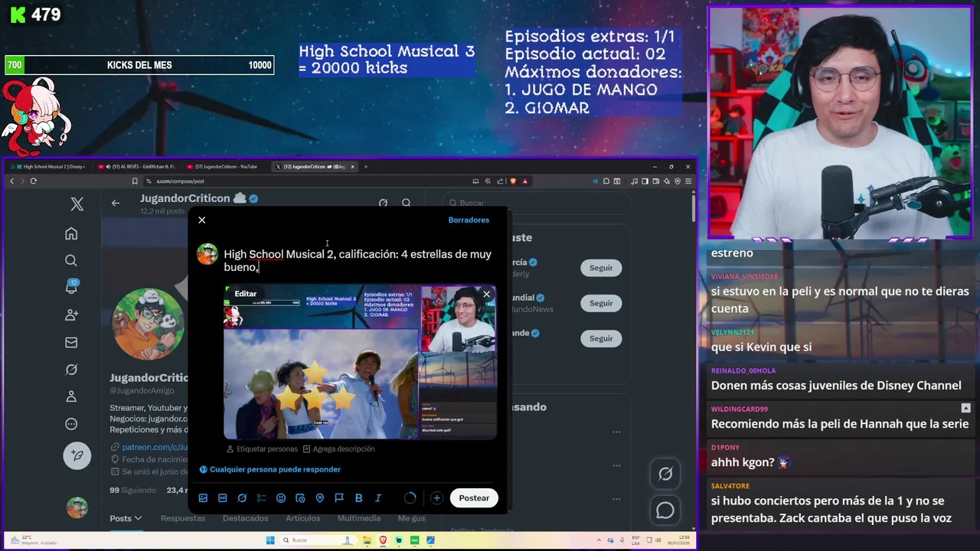The width and height of the screenshot is (980, 551).
Task: Open the emoji picker
Action: (x=281, y=498)
